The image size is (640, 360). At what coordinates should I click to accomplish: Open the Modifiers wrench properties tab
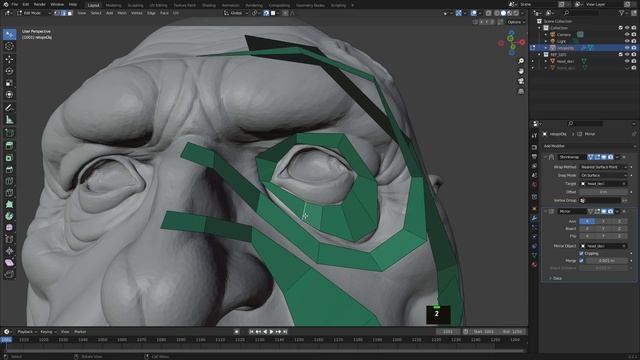[534, 218]
